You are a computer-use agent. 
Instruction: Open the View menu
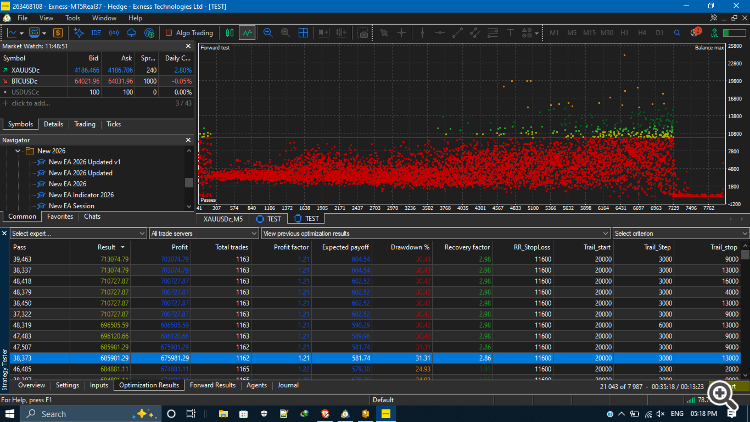point(46,18)
